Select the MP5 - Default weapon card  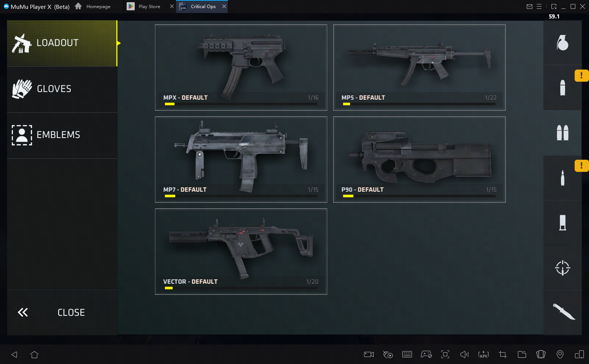point(419,67)
